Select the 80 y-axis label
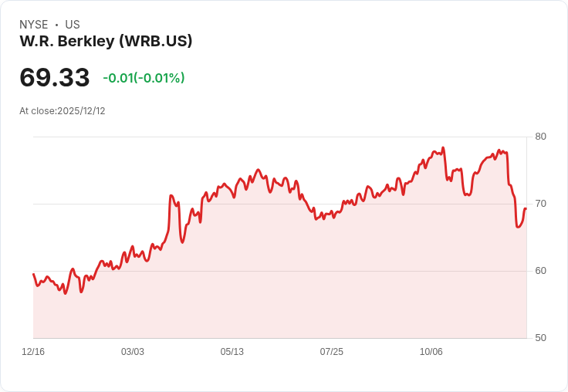The height and width of the screenshot is (392, 568). tap(540, 137)
